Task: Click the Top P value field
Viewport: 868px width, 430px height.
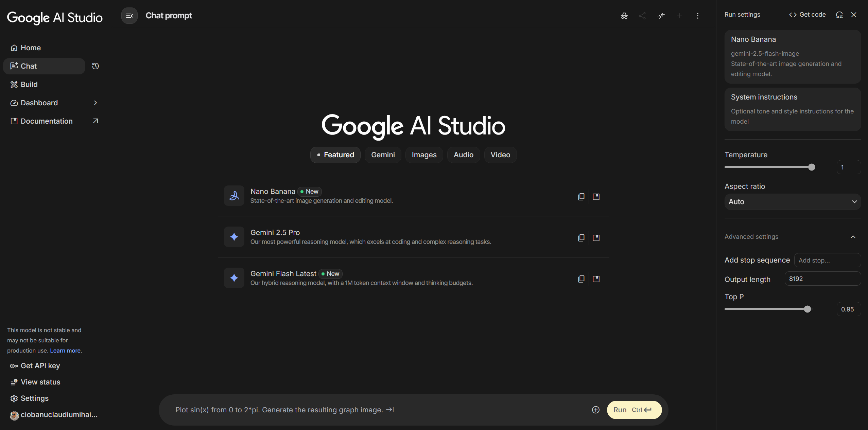Action: [x=849, y=309]
